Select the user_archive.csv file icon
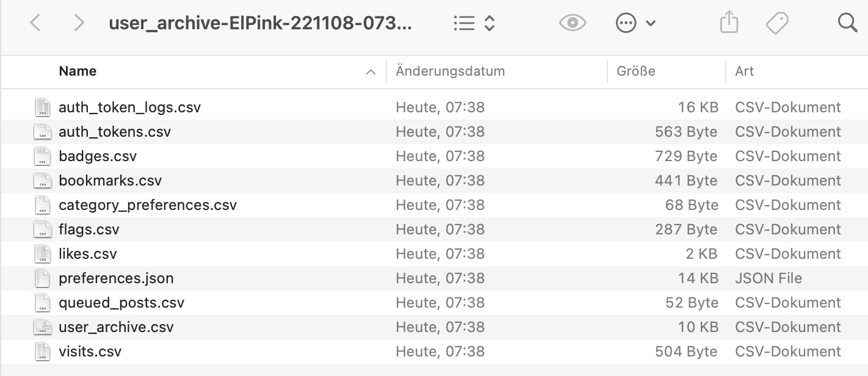Image resolution: width=868 pixels, height=376 pixels. 42,327
